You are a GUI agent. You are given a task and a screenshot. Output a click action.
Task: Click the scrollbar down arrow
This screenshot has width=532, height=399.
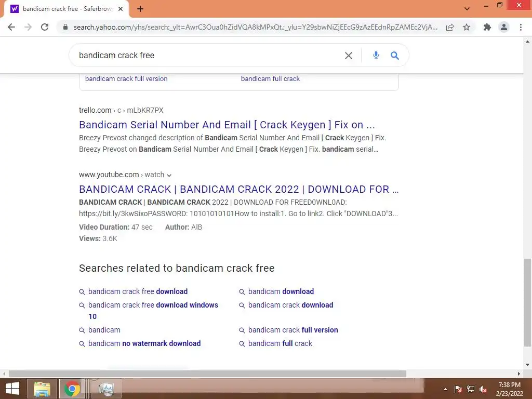point(527,364)
